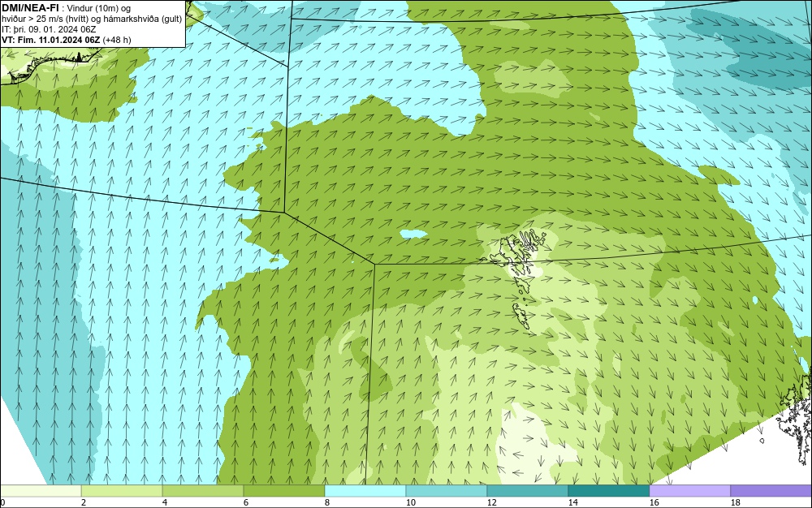This screenshot has width=812, height=508.
Task: Click the DMI/NEA-FI title text
Action: coord(30,8)
